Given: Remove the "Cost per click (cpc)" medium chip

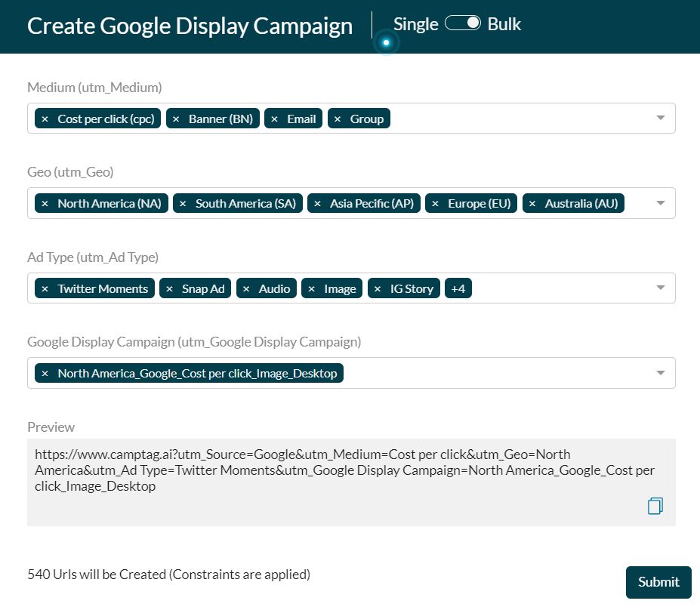Looking at the screenshot, I should (x=45, y=118).
